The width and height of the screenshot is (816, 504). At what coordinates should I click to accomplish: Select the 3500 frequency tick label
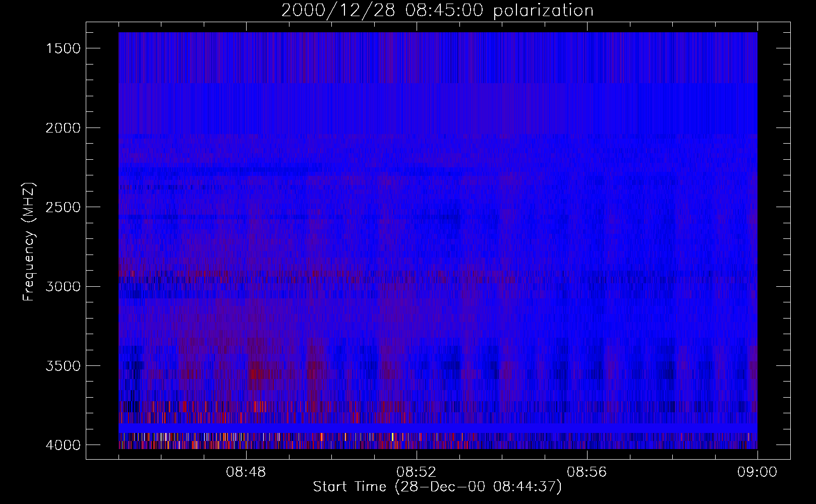click(x=63, y=366)
